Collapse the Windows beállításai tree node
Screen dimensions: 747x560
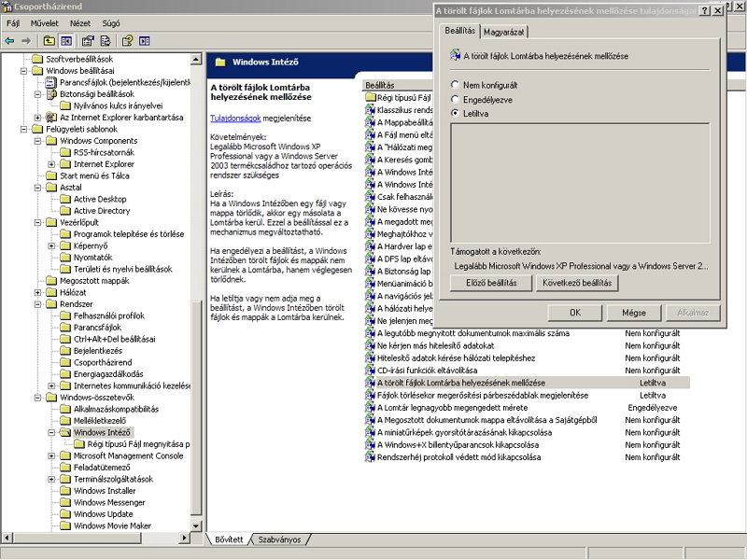point(23,71)
